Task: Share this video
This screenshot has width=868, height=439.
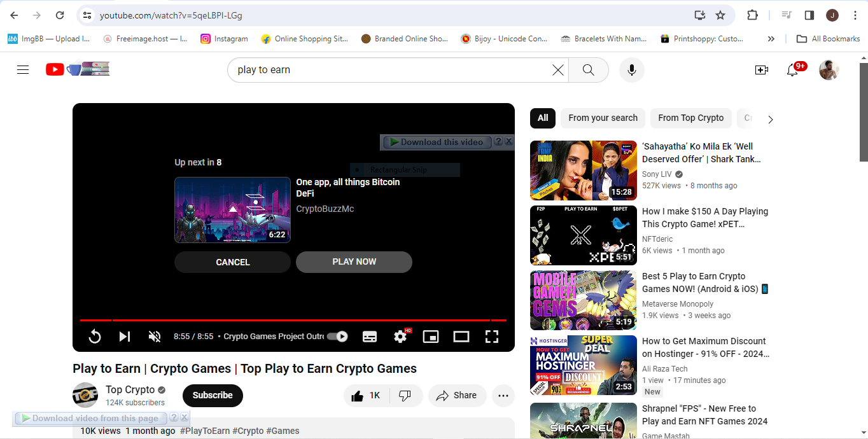Action: pos(457,396)
